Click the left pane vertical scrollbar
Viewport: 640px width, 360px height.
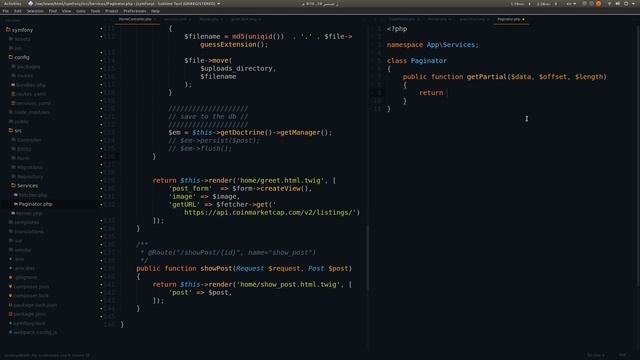click(x=367, y=257)
